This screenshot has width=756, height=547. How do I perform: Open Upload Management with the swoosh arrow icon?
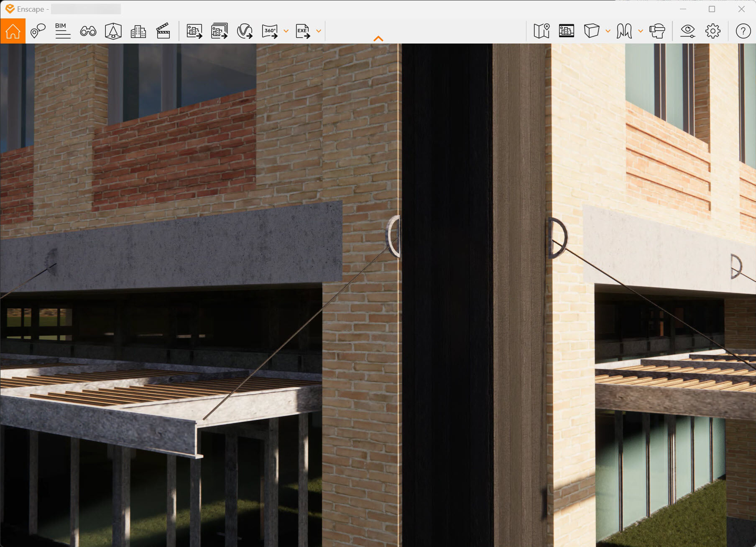click(x=245, y=31)
